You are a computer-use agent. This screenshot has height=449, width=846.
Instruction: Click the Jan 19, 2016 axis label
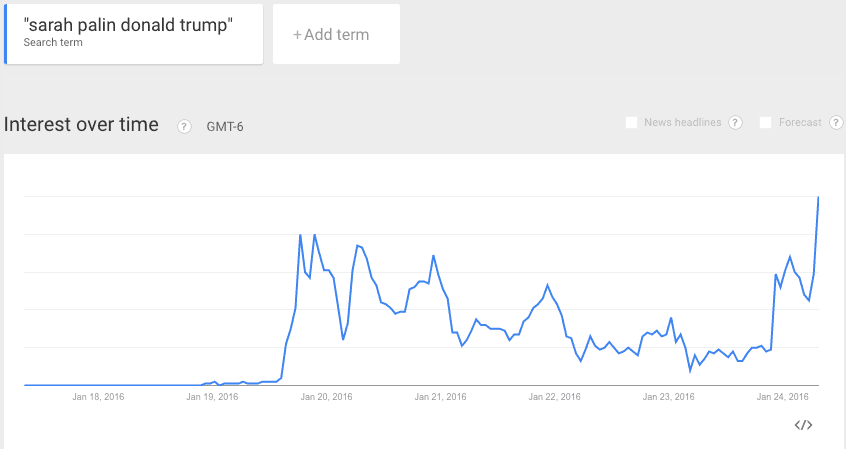click(x=212, y=397)
